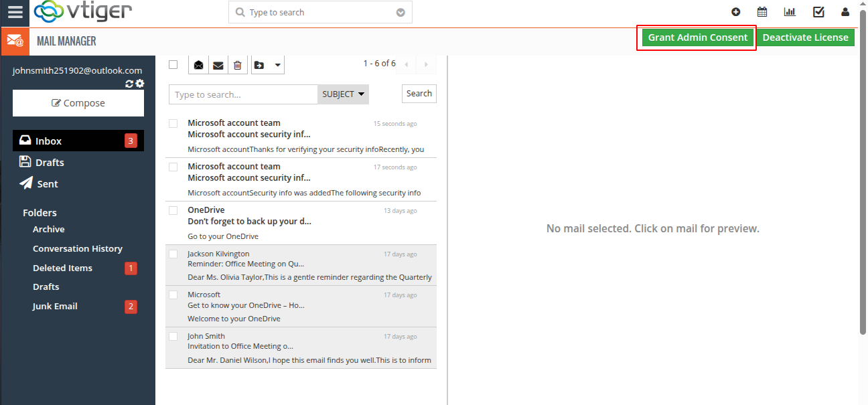Open the hamburger main menu
Image resolution: width=868 pixels, height=405 pixels.
coord(15,12)
